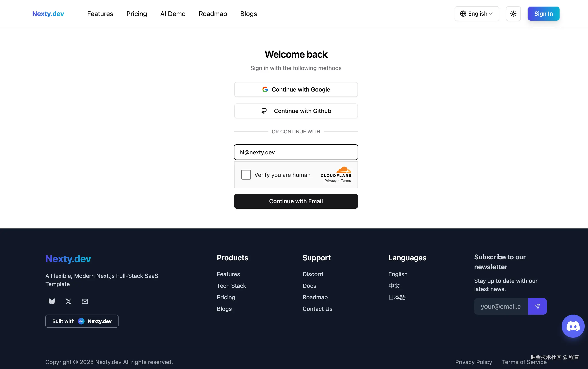Viewport: 588px width, 369px height.
Task: Check the Verify you are human box
Action: point(246,175)
